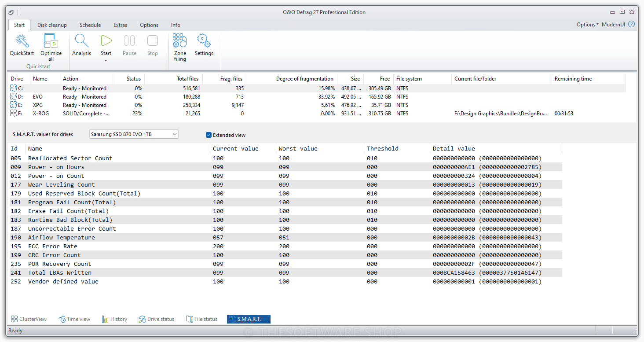The height and width of the screenshot is (342, 644).
Task: Open the Extras ribbon tab
Action: pos(120,25)
